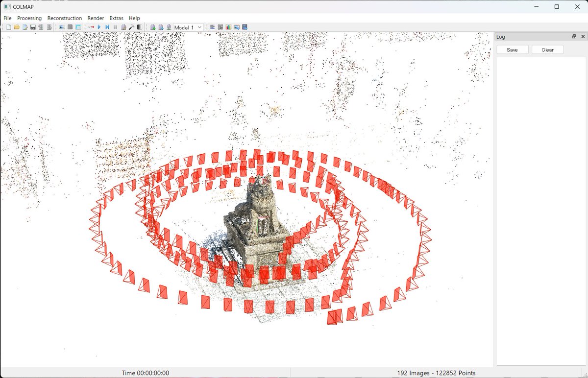
Task: Click the Open project folder icon
Action: pyautogui.click(x=16, y=27)
